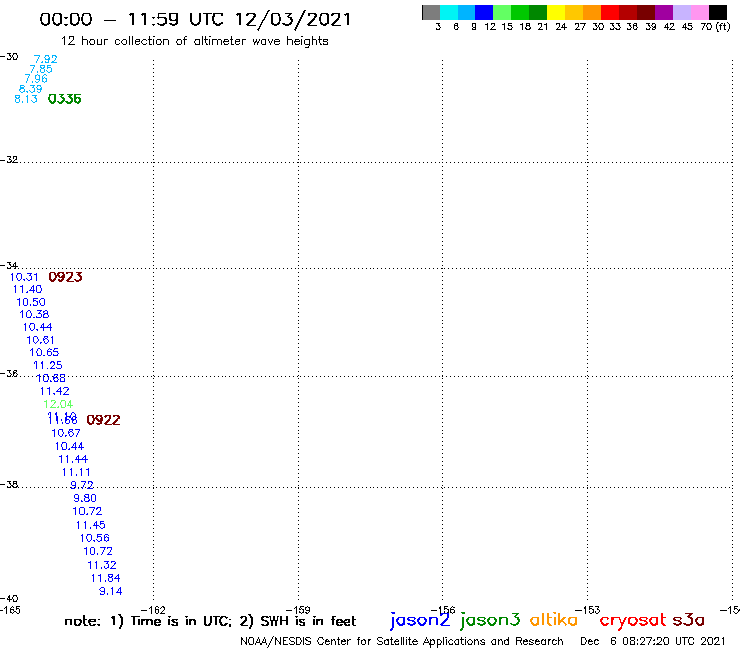
Task: Click the wave height value 7.92
Action: pos(45,59)
